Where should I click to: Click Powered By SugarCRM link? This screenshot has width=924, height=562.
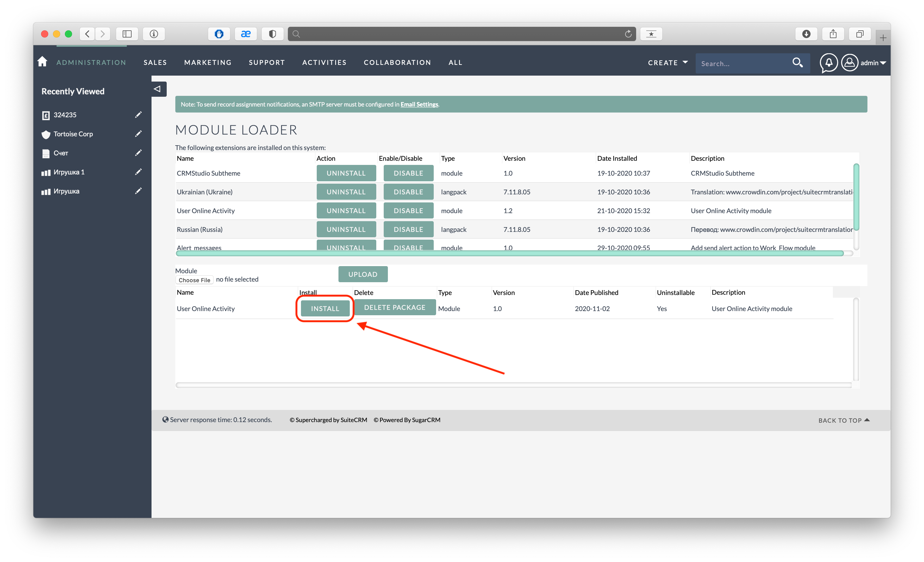(x=407, y=420)
